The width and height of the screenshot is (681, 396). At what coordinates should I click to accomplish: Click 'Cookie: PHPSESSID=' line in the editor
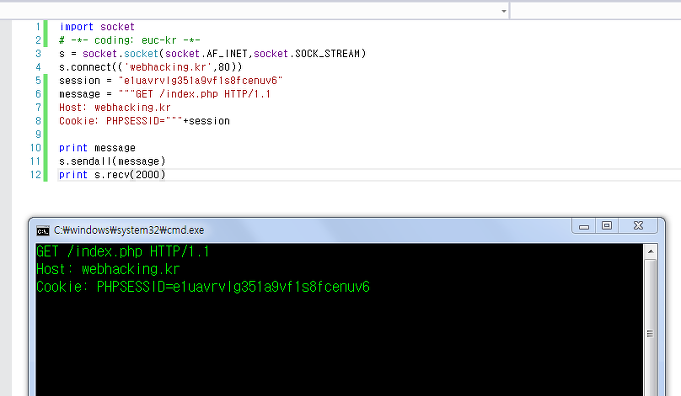coord(144,121)
